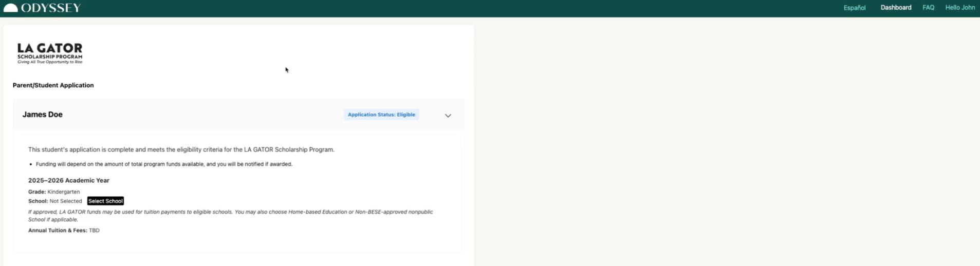The height and width of the screenshot is (266, 980).
Task: Open the Hello John account menu
Action: coord(959,8)
